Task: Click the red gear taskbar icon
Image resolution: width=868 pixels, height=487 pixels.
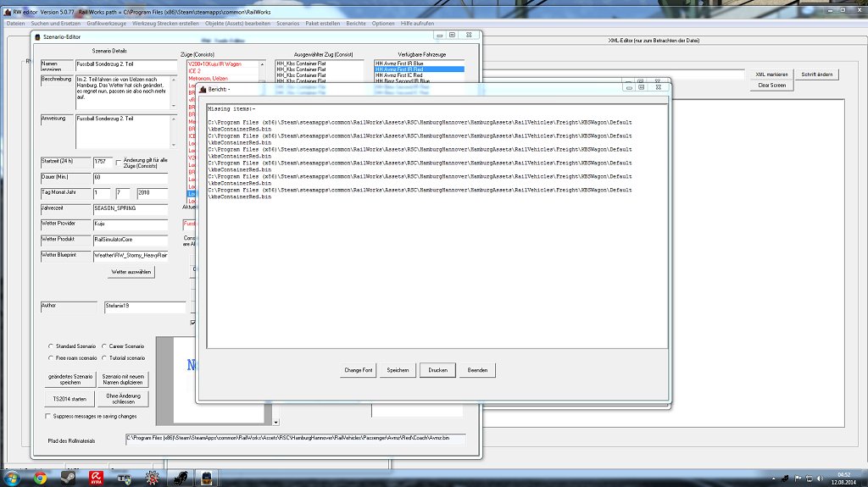Action: [x=153, y=478]
